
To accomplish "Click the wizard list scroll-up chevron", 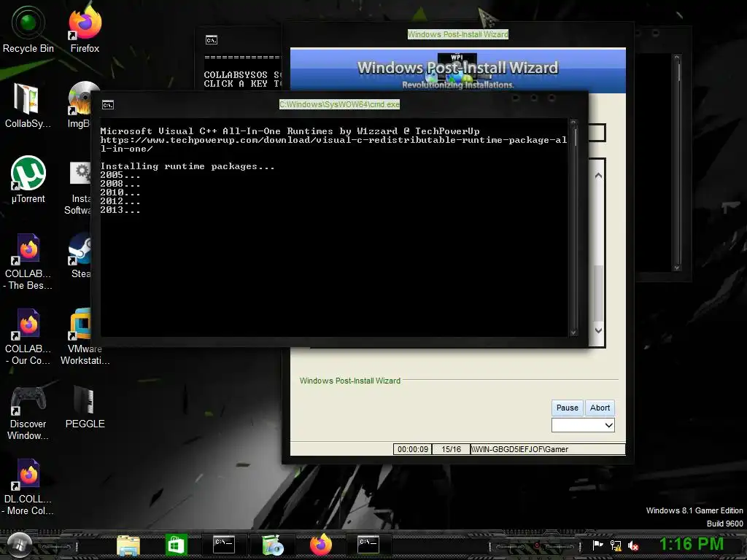I will coord(599,176).
